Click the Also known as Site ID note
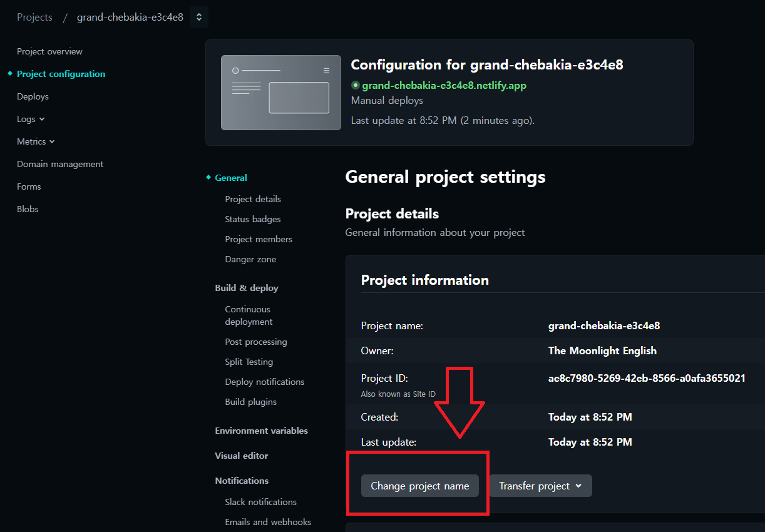Image resolution: width=765 pixels, height=532 pixels. (398, 394)
